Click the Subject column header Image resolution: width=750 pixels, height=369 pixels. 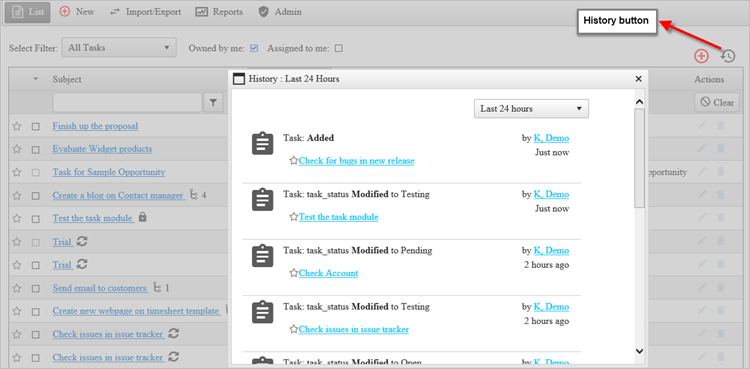[x=67, y=79]
